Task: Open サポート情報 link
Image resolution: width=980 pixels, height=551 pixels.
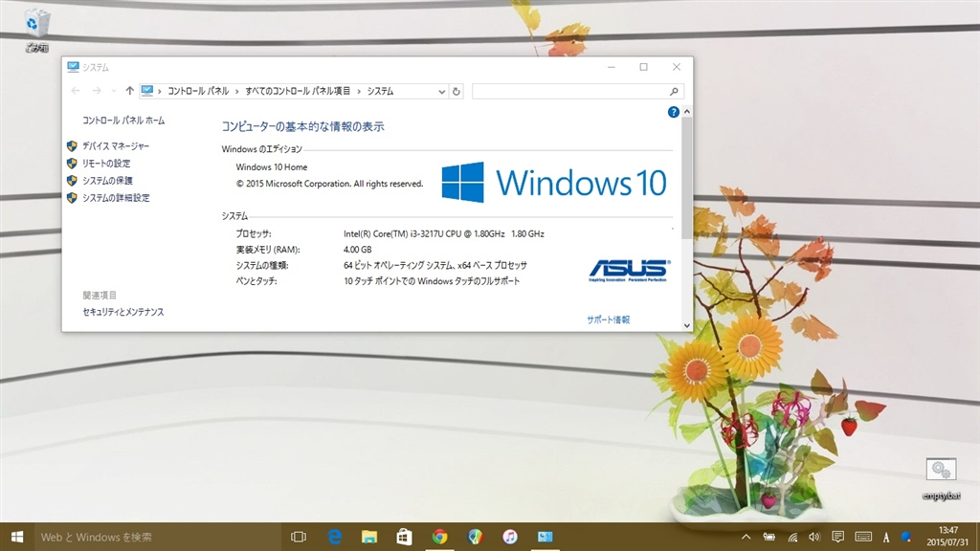Action: point(608,320)
